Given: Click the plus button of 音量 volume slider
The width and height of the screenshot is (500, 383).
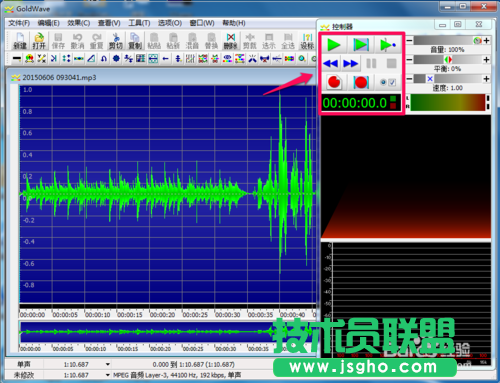Looking at the screenshot, I should [x=486, y=40].
